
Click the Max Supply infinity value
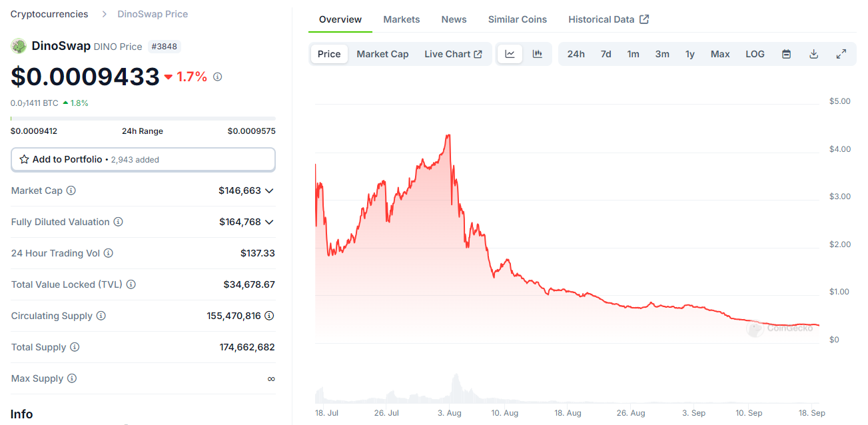[271, 378]
